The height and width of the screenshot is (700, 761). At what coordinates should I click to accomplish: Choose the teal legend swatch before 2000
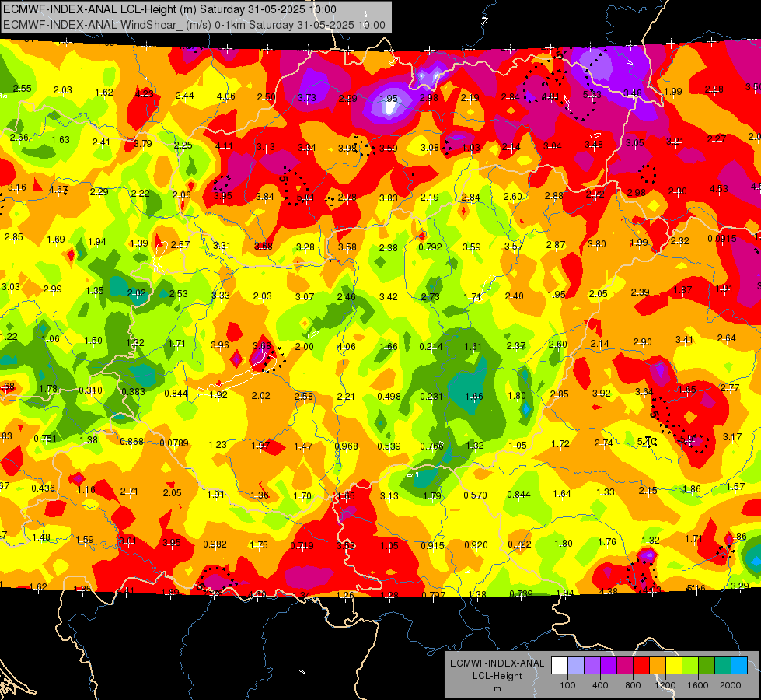[723, 665]
